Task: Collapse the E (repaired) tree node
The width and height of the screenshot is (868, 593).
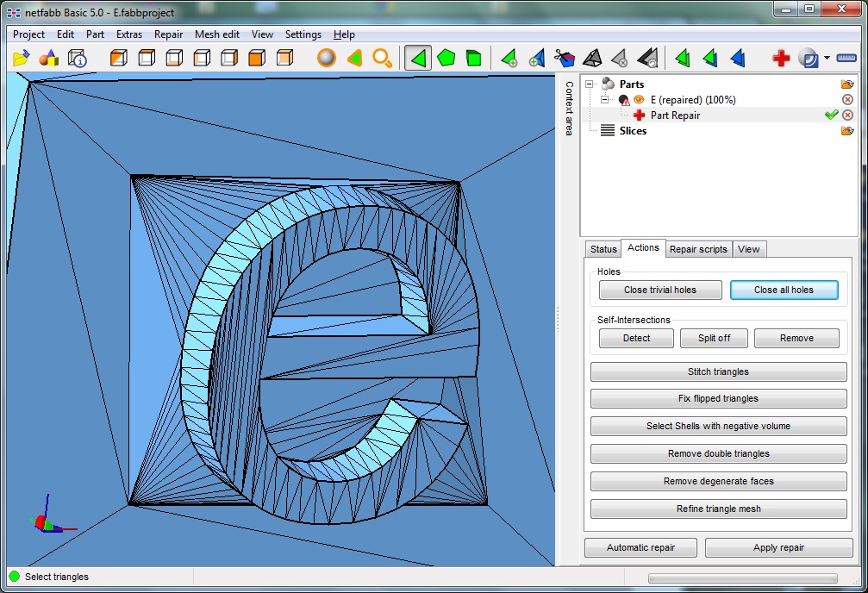Action: coord(605,100)
